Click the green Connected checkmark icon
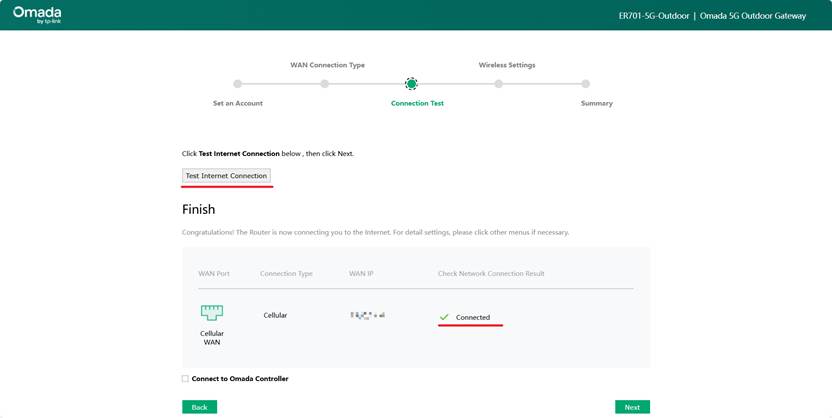 pos(444,317)
